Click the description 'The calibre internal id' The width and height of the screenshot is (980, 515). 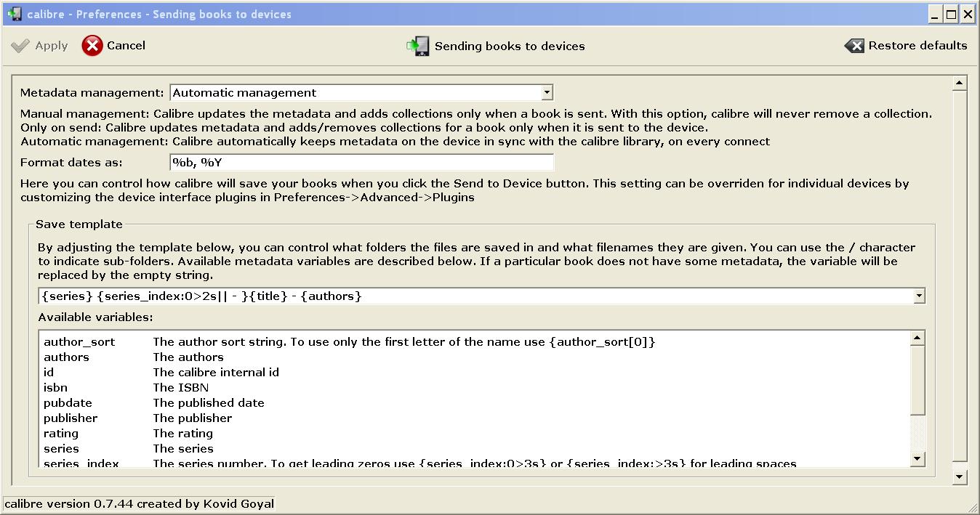point(216,372)
